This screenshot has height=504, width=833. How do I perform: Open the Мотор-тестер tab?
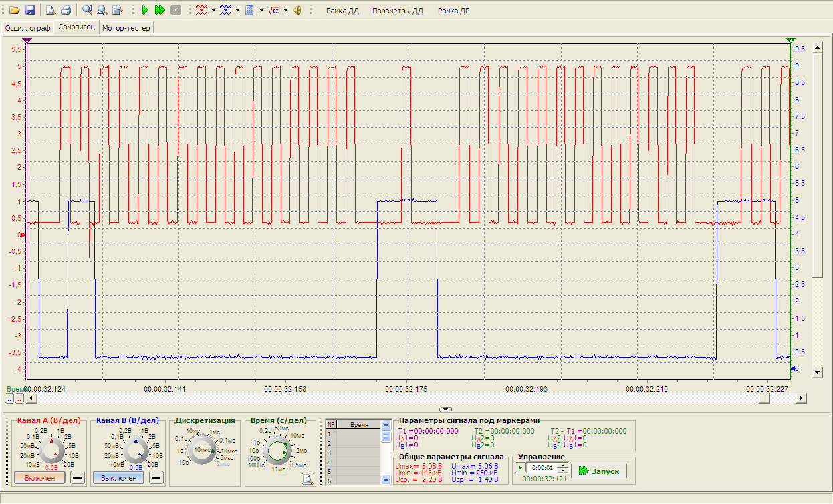[126, 28]
